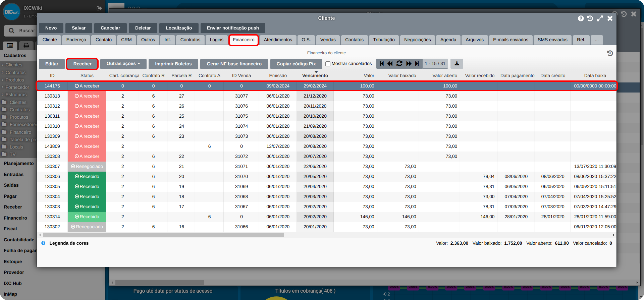Open the Atendimentos tab

click(x=278, y=40)
